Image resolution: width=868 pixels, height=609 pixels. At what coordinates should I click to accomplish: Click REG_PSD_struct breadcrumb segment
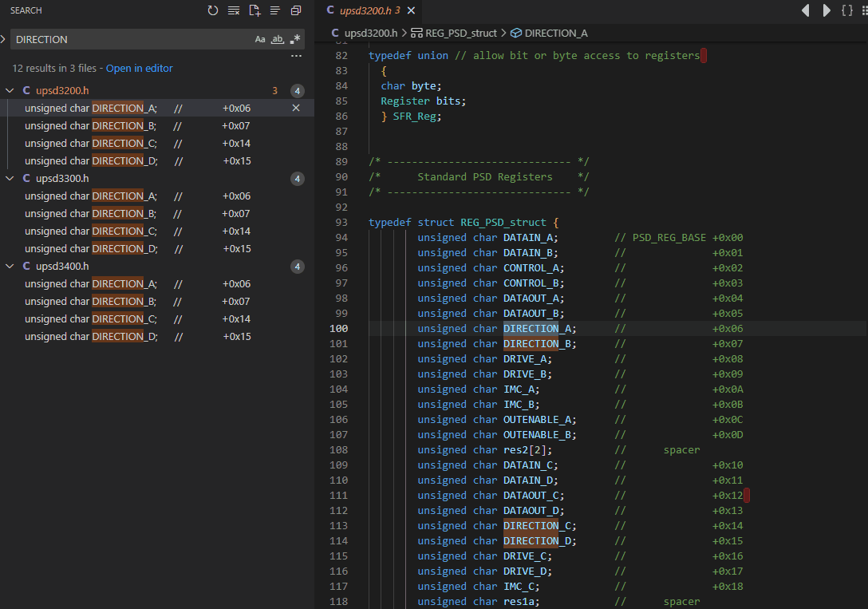click(x=454, y=34)
